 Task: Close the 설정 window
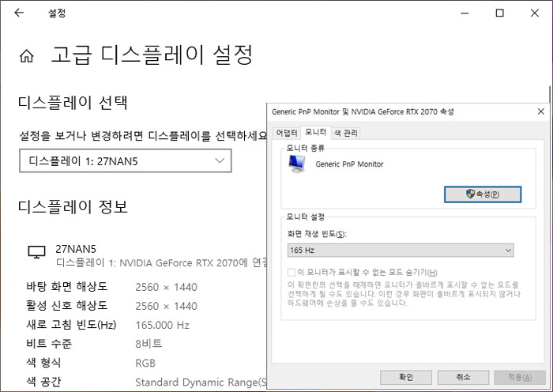(x=535, y=13)
